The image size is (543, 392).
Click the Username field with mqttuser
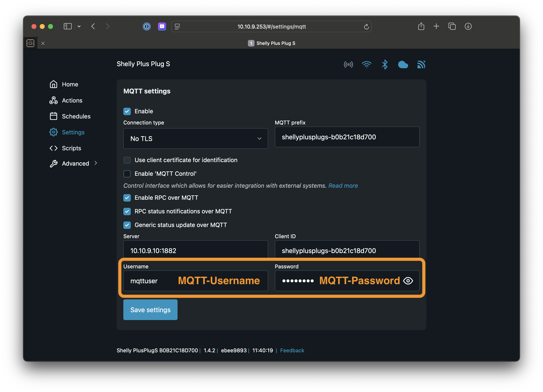(196, 281)
